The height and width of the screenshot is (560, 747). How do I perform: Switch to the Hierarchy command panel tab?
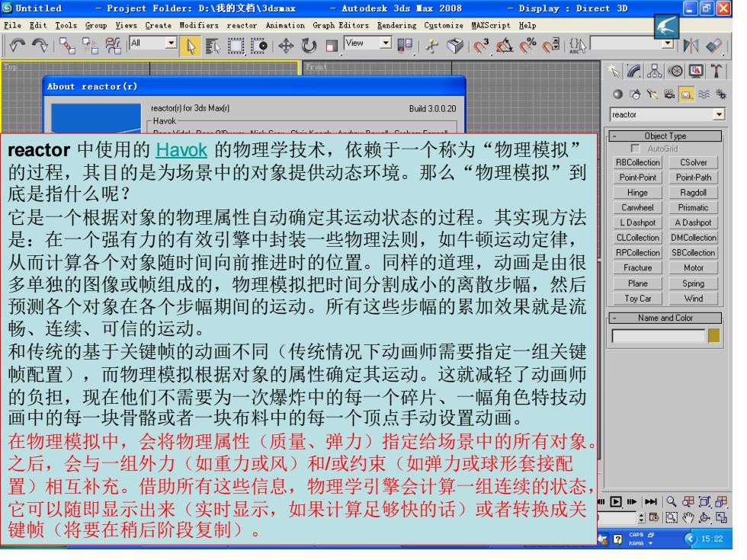[x=655, y=72]
